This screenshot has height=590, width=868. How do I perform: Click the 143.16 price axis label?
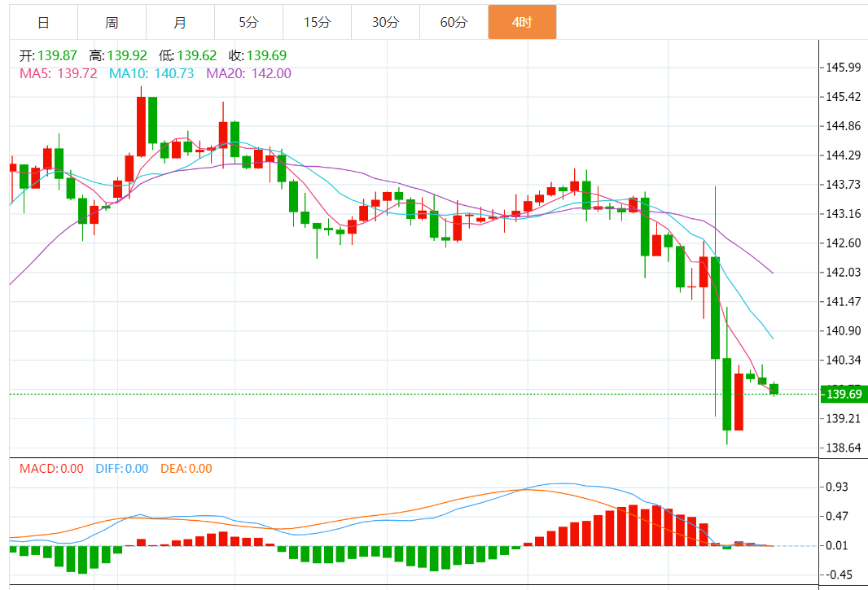pos(843,214)
